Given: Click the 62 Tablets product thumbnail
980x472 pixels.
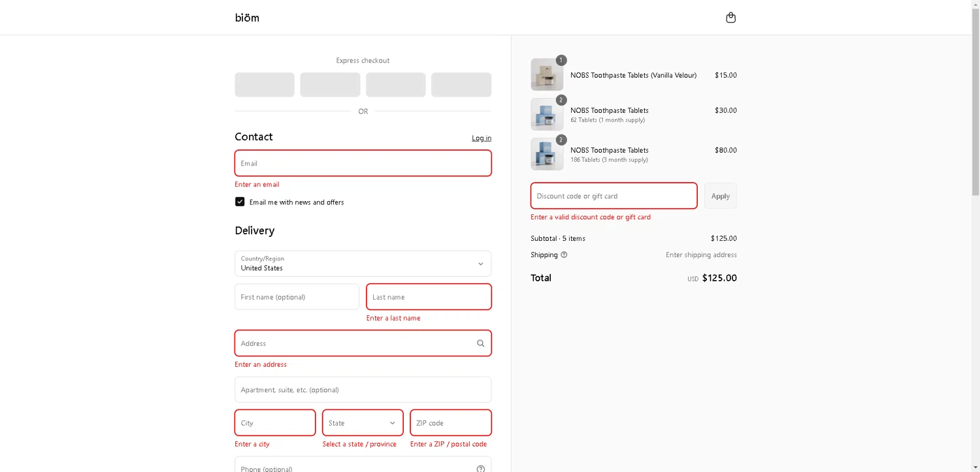Looking at the screenshot, I should (x=547, y=114).
